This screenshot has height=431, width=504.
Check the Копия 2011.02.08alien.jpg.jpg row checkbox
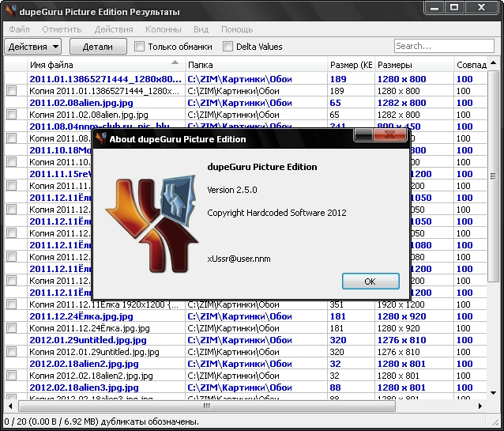(12, 114)
